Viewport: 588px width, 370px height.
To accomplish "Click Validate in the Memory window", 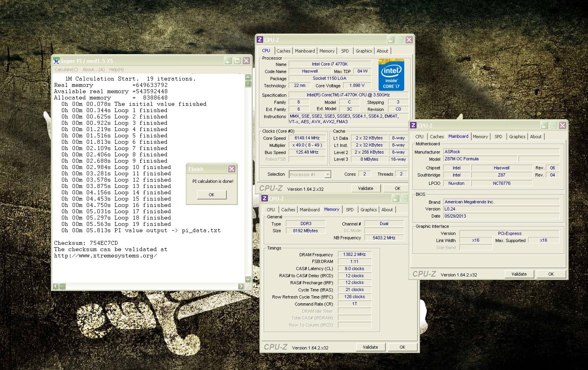I will point(370,347).
